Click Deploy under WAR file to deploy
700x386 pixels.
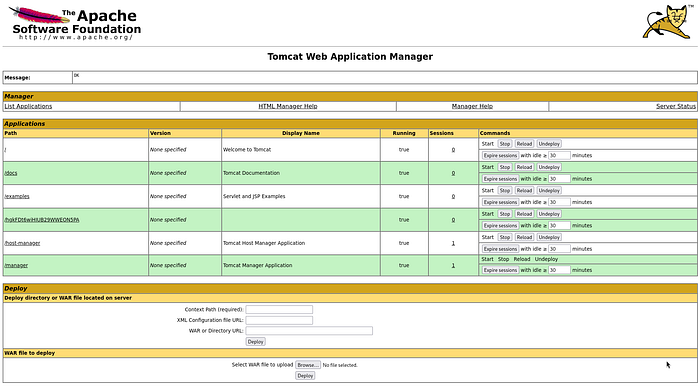(305, 376)
